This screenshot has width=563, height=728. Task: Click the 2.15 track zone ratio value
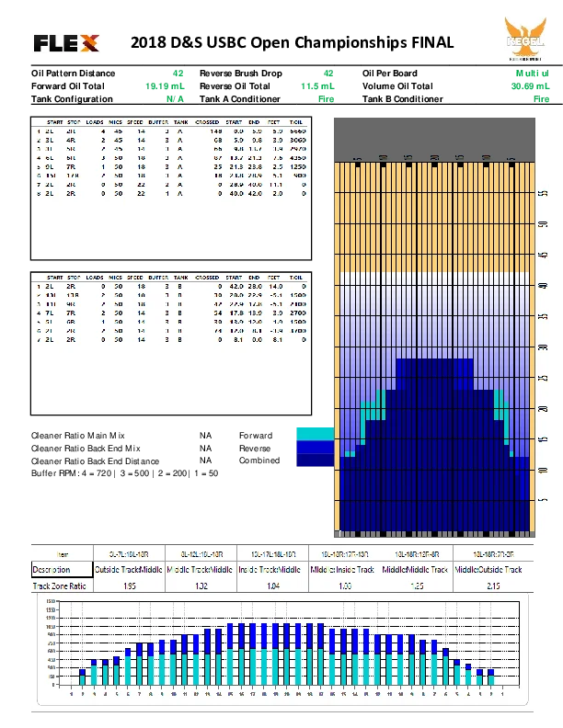[493, 586]
